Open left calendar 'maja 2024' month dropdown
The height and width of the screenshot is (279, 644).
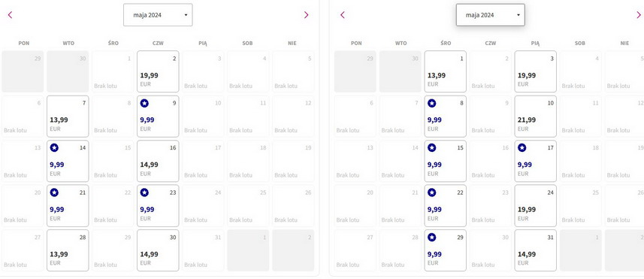click(x=158, y=15)
